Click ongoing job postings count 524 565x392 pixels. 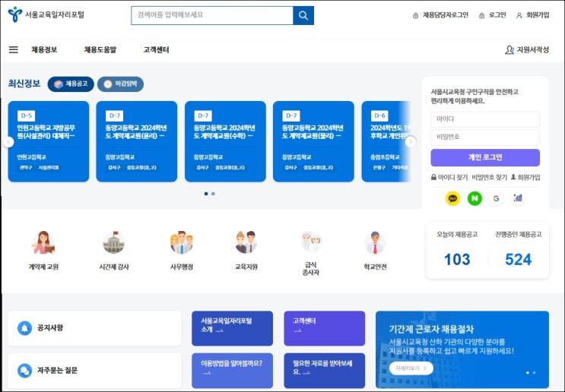coord(518,259)
